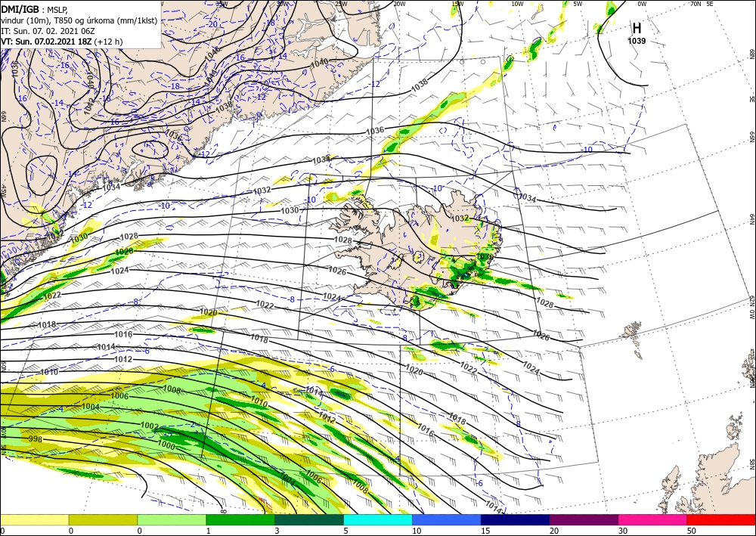Click the '1039' high pressure value
The image size is (756, 536).
tap(637, 41)
